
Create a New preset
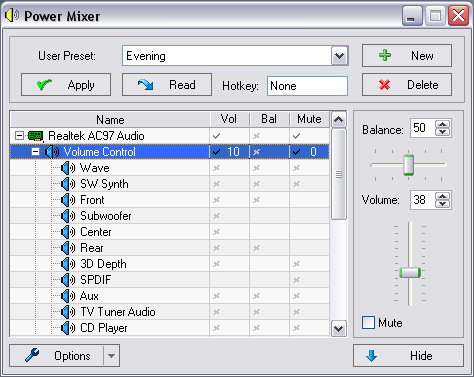tap(407, 56)
